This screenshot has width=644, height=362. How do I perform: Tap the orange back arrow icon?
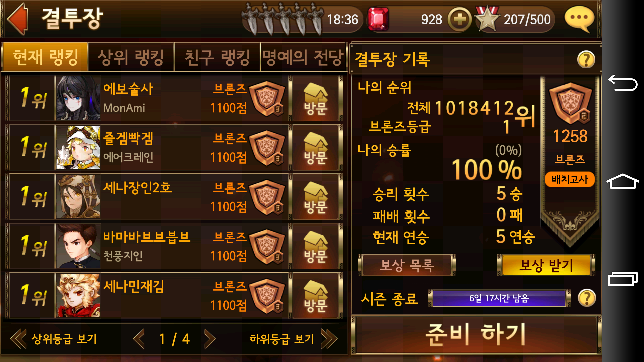(x=18, y=19)
